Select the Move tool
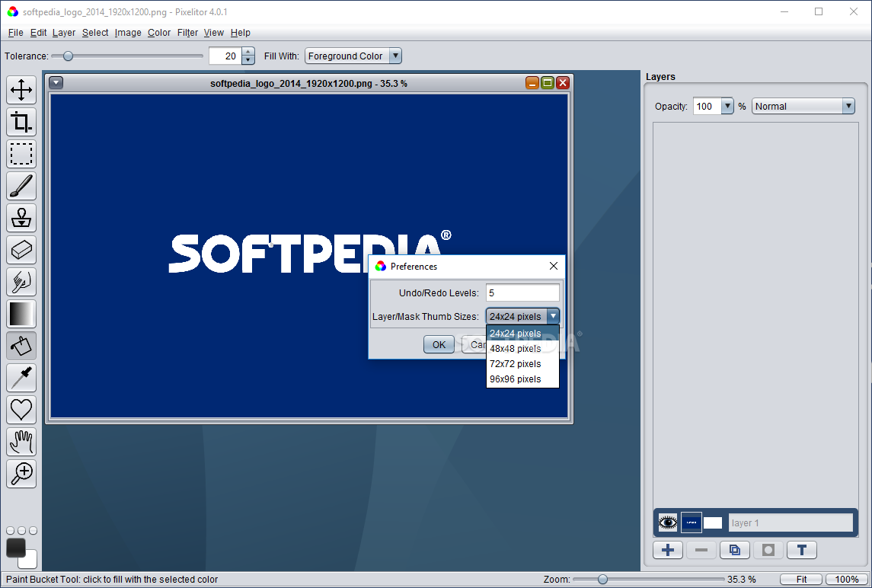Image resolution: width=872 pixels, height=588 pixels. tap(21, 90)
